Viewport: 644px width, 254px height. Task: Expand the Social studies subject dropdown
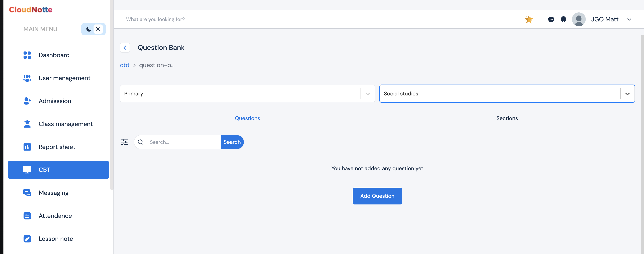tap(627, 94)
